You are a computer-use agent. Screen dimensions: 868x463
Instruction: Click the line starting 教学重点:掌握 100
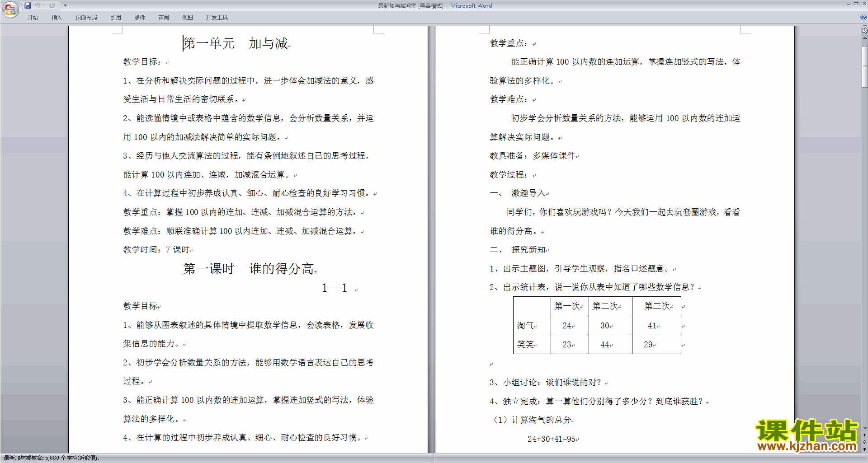click(242, 212)
